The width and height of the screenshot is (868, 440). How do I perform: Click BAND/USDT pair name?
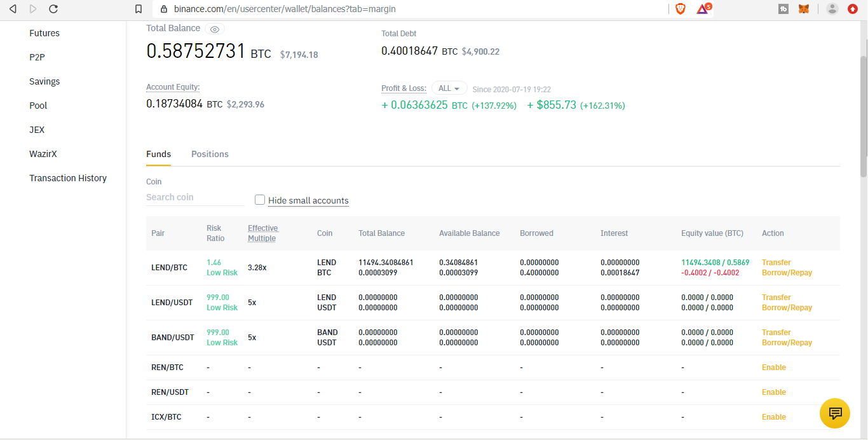(172, 338)
